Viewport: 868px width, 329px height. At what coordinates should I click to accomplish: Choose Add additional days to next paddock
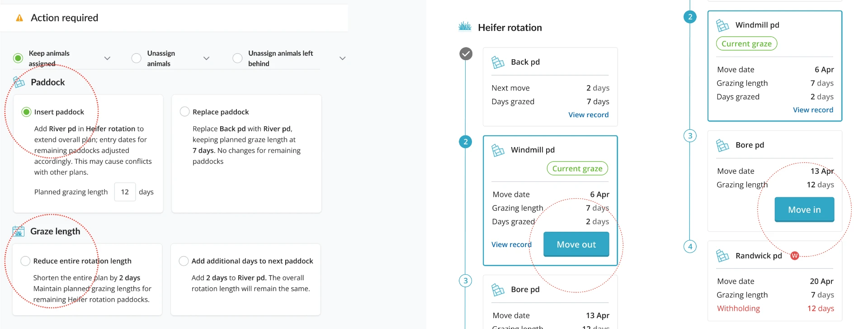pos(184,261)
